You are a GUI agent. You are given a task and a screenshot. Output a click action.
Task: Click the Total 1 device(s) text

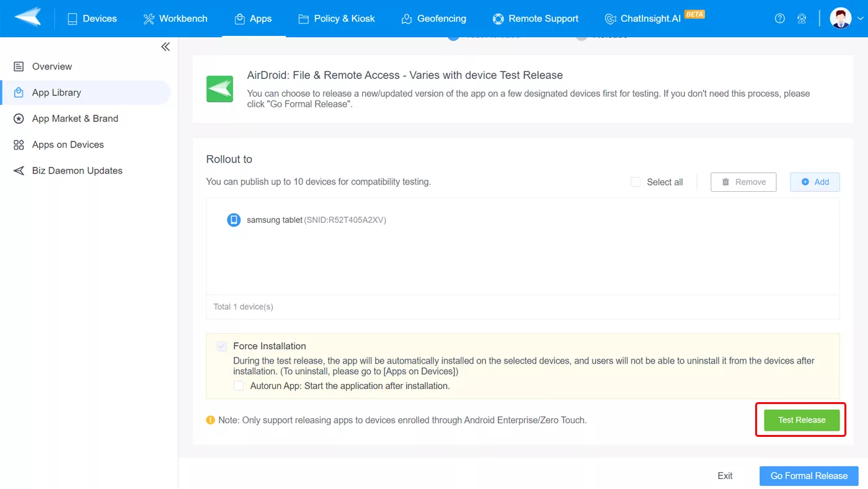point(243,307)
